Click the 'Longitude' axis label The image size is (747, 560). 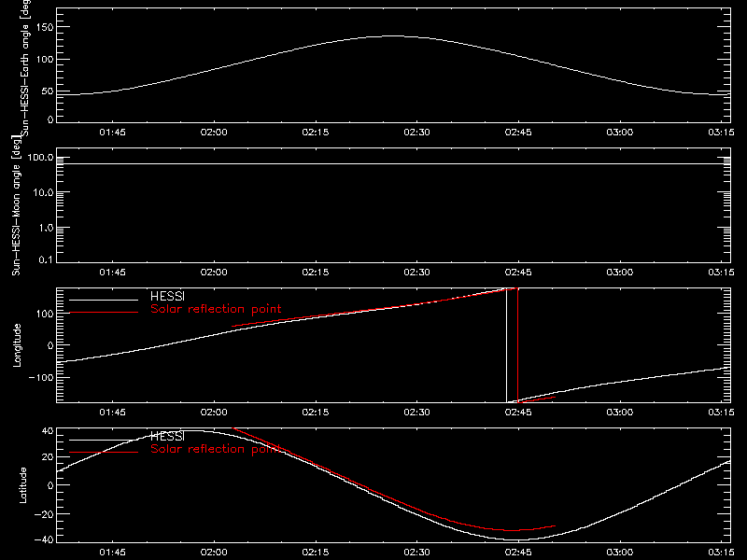17,345
